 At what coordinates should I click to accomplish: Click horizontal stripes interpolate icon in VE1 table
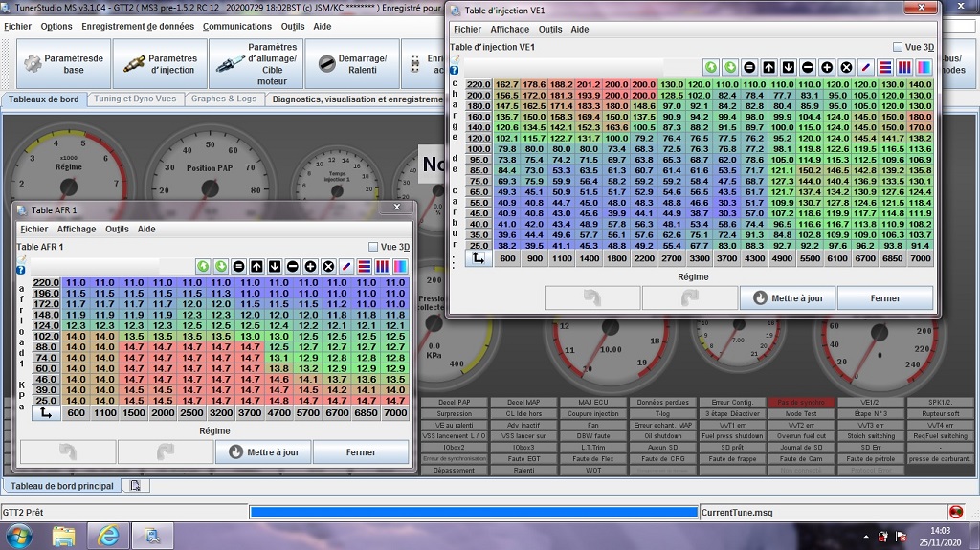coord(884,67)
